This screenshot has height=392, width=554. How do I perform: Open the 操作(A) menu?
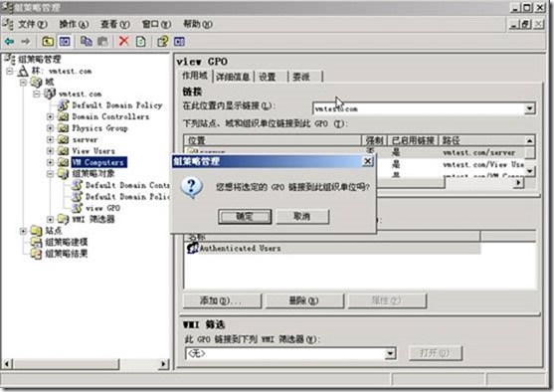point(74,25)
